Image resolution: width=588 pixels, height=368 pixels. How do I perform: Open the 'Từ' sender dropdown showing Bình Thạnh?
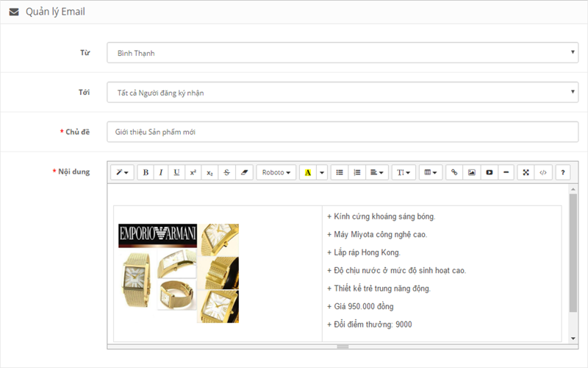pyautogui.click(x=343, y=52)
